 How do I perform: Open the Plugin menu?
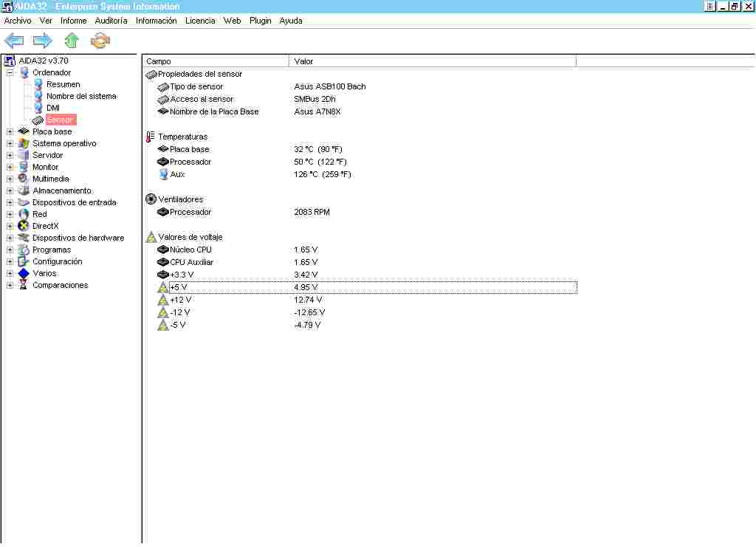261,21
